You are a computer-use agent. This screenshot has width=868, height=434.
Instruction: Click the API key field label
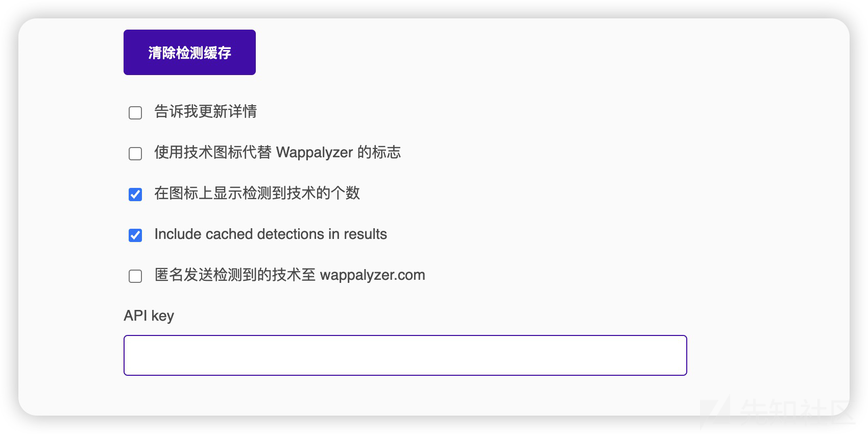(x=149, y=316)
